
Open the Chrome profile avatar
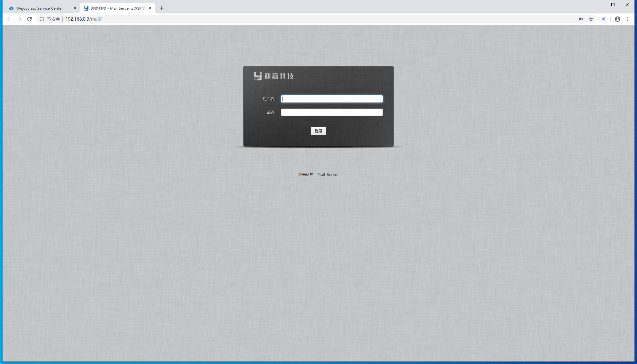click(x=618, y=19)
